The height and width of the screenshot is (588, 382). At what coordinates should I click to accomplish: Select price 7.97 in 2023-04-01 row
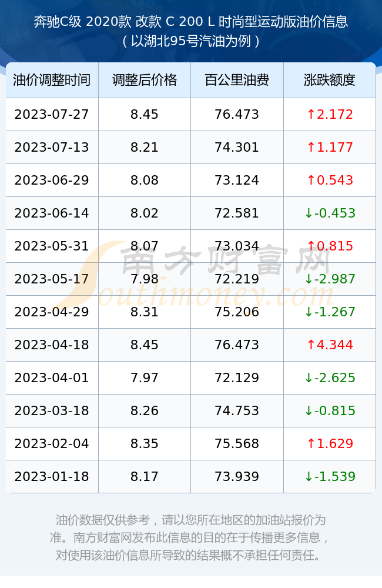click(x=145, y=377)
